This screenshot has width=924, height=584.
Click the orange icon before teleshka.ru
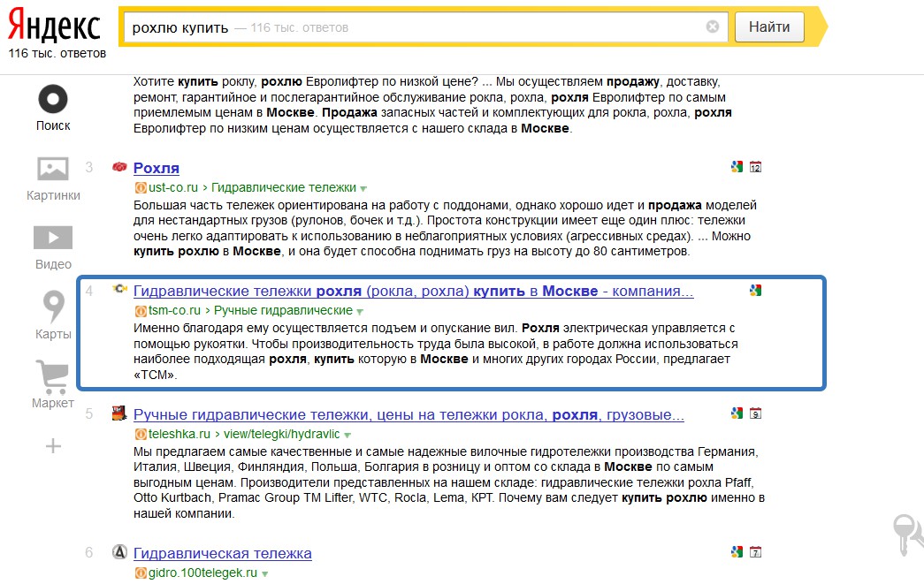[x=141, y=435]
